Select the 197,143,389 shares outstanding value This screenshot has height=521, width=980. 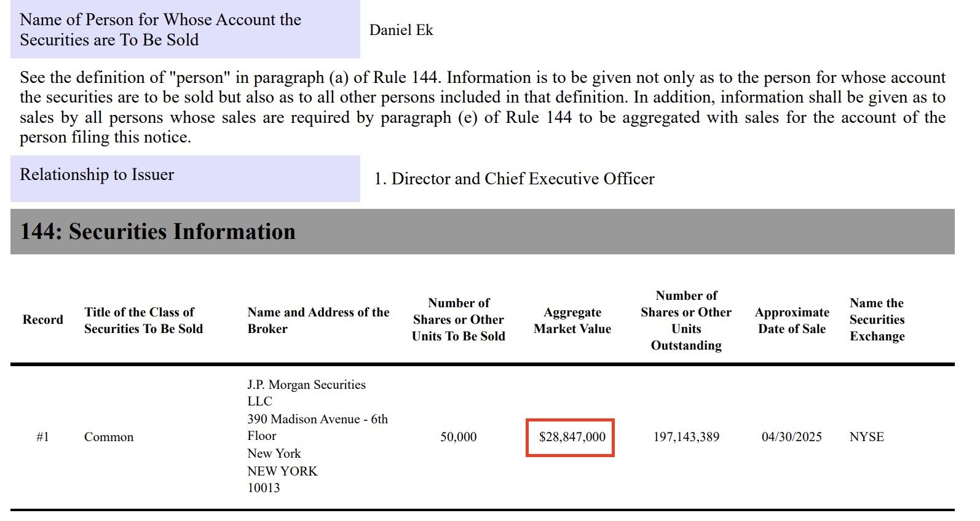[x=686, y=437]
